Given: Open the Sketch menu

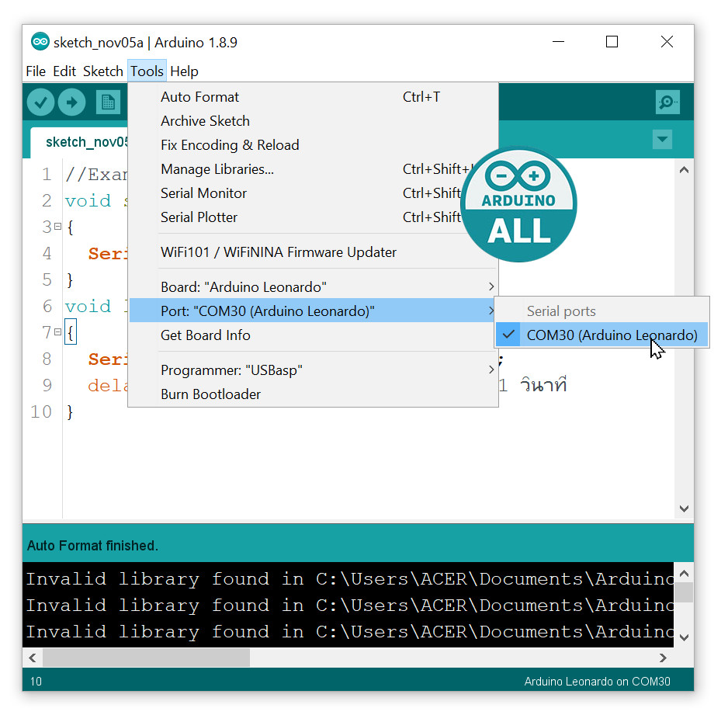Looking at the screenshot, I should [102, 71].
